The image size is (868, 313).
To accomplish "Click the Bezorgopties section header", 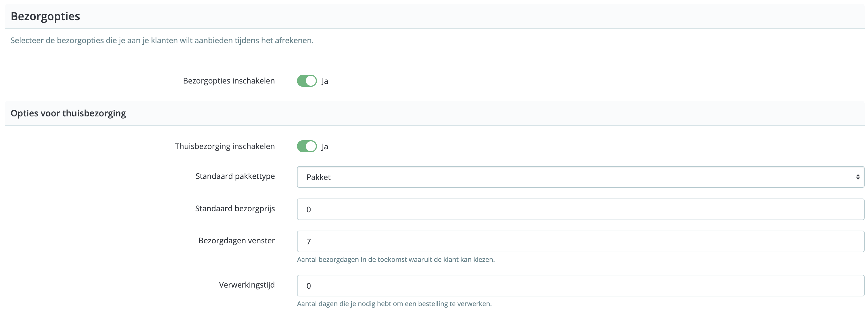I will coord(45,16).
